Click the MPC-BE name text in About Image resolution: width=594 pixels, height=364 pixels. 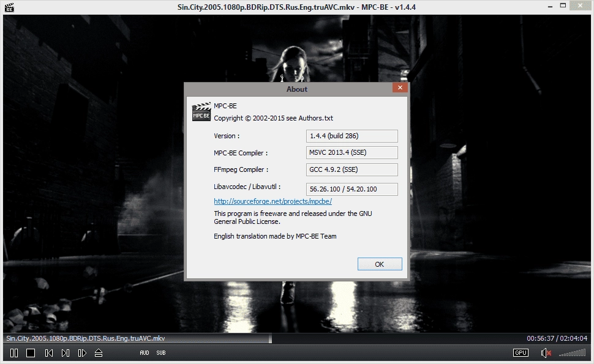pos(225,106)
